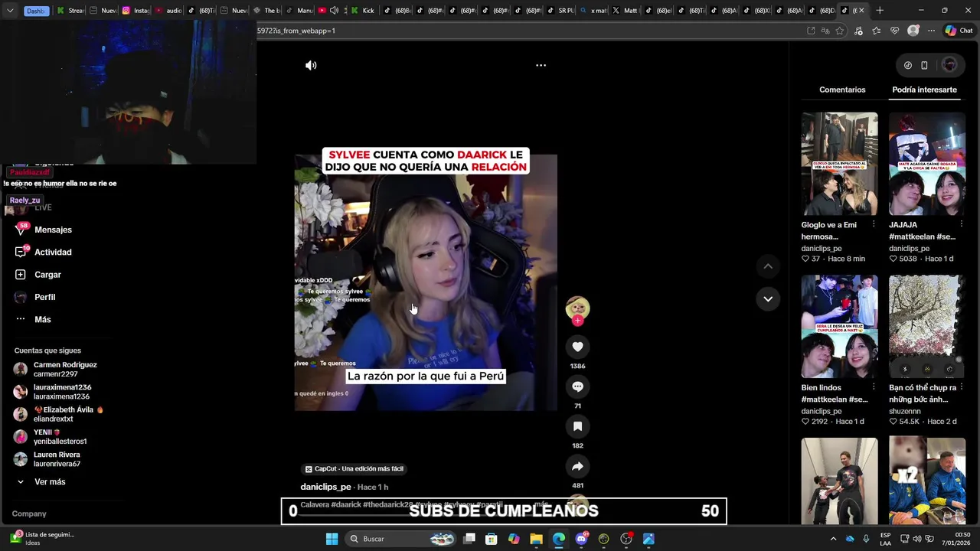Follow the creator via the avatar plus
Viewport: 980px width, 551px height.
tap(577, 321)
